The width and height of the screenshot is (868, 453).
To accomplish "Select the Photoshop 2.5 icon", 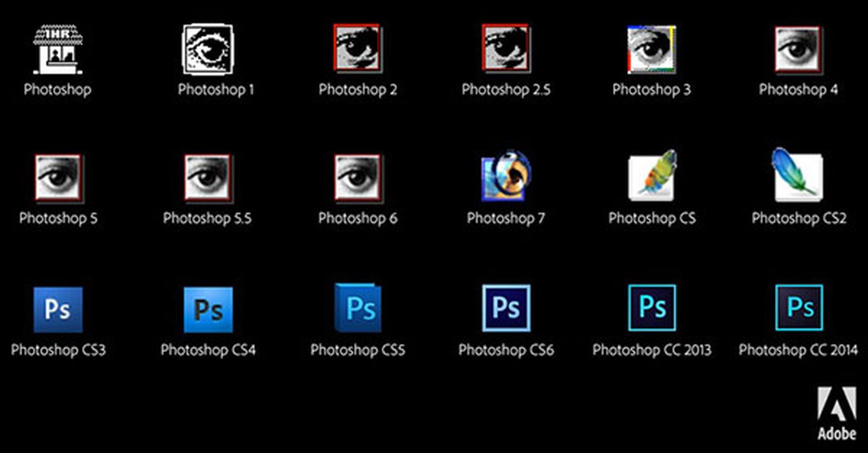I will (506, 48).
